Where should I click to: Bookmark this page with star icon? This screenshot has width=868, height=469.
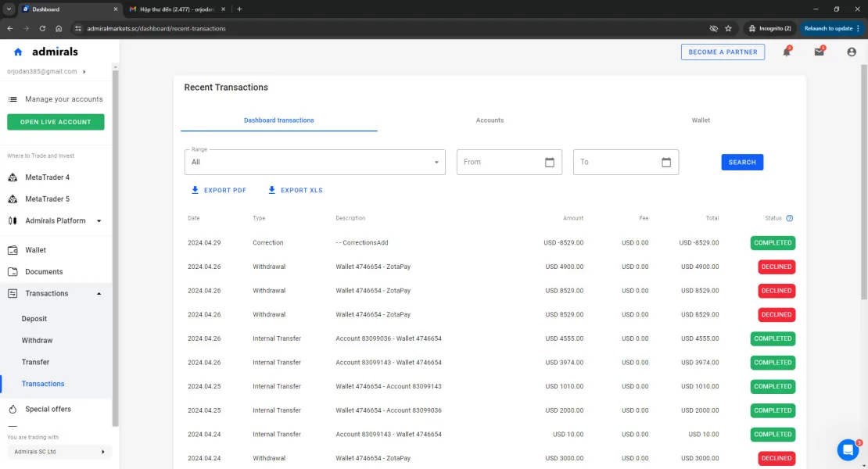pos(729,28)
